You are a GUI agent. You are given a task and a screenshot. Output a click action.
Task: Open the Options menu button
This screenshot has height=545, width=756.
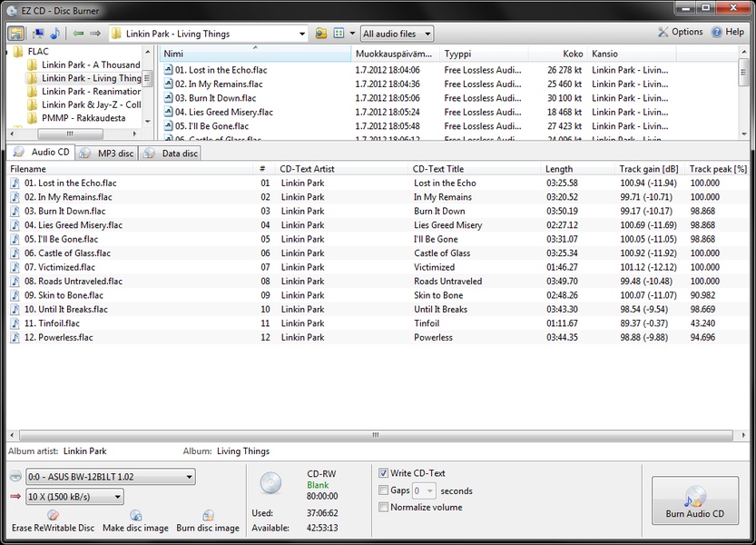[x=680, y=32]
